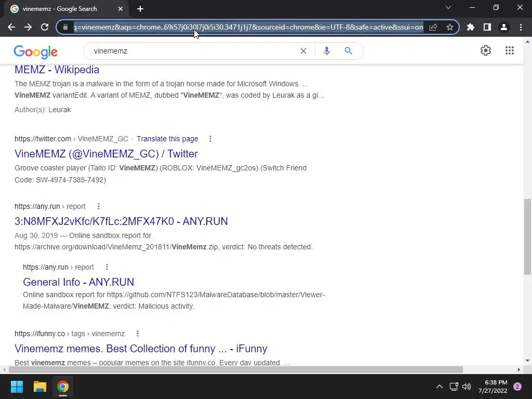Open more options for the iFunny result
The image size is (532, 399).
[x=138, y=334]
